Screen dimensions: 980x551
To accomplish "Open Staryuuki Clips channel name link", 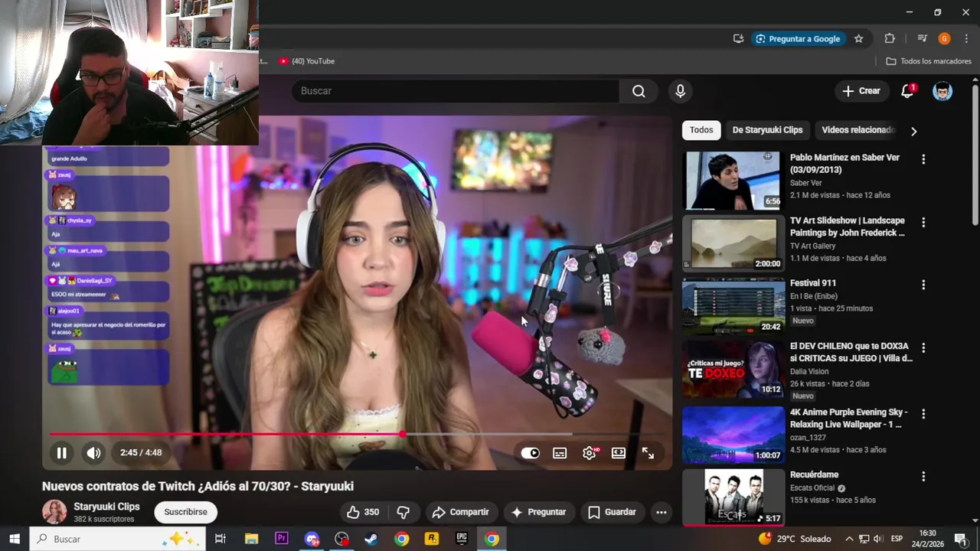I will [106, 507].
